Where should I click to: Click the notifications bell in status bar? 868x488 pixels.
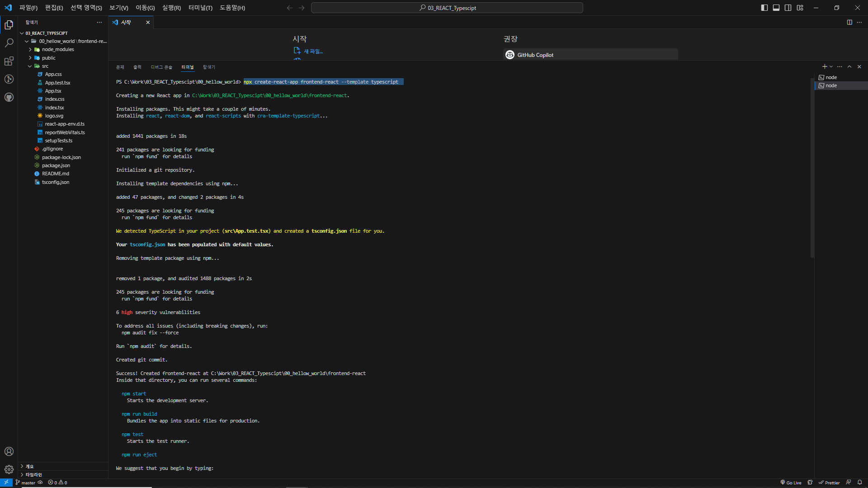pos(860,483)
